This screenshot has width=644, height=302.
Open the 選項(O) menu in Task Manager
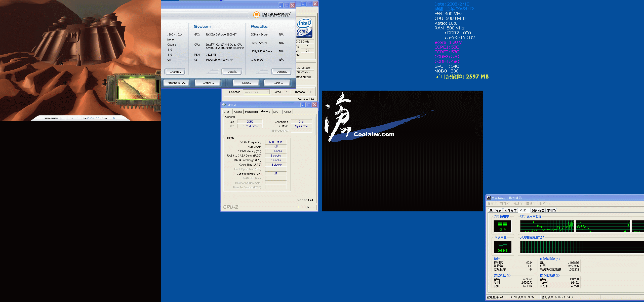pos(505,204)
